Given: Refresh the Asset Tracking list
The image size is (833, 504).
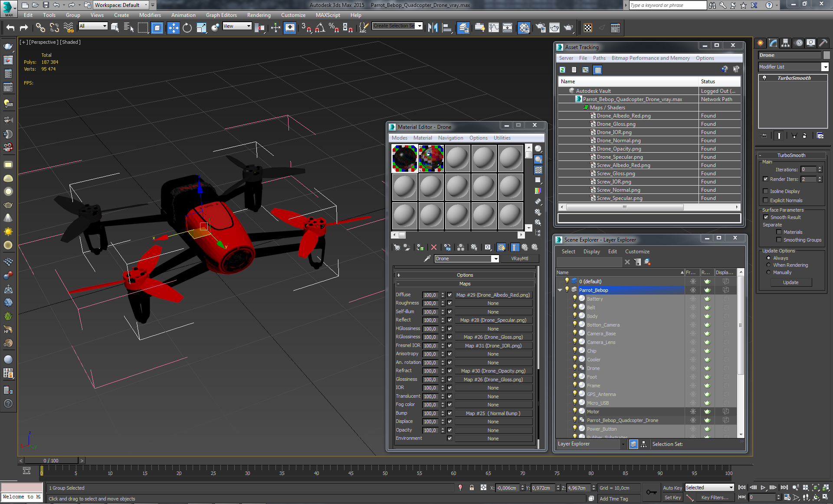Looking at the screenshot, I should point(562,70).
